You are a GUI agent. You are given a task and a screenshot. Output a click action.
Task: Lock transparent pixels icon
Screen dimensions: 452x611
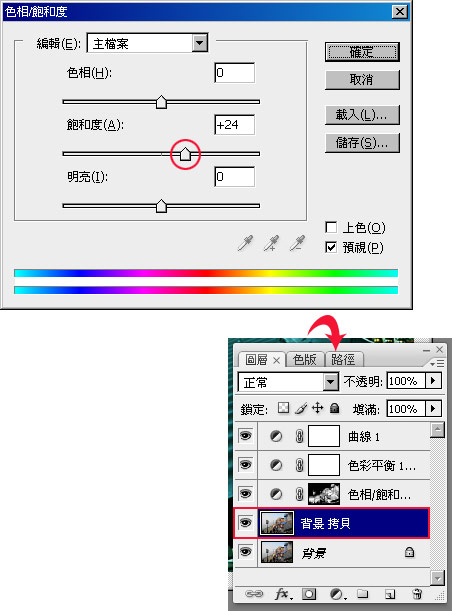click(x=283, y=408)
